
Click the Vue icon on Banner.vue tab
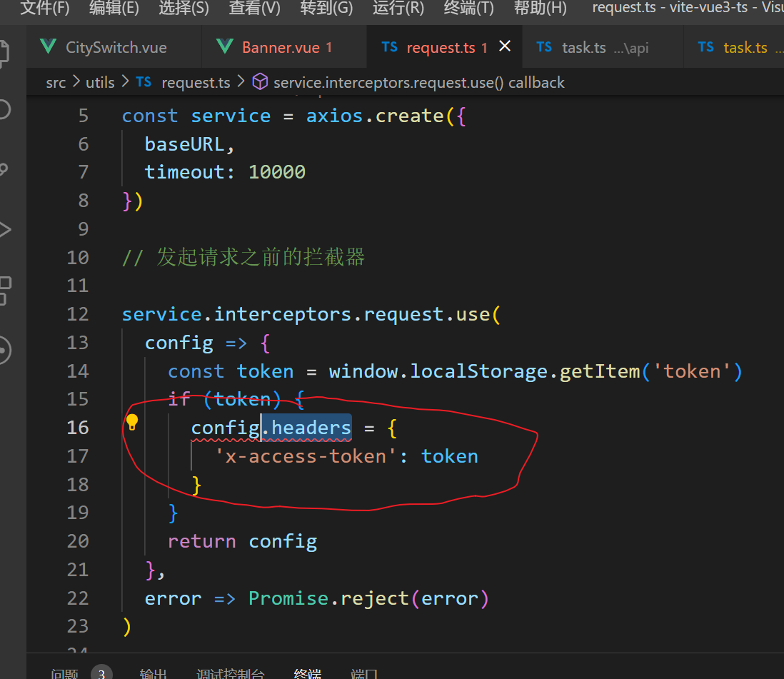225,46
